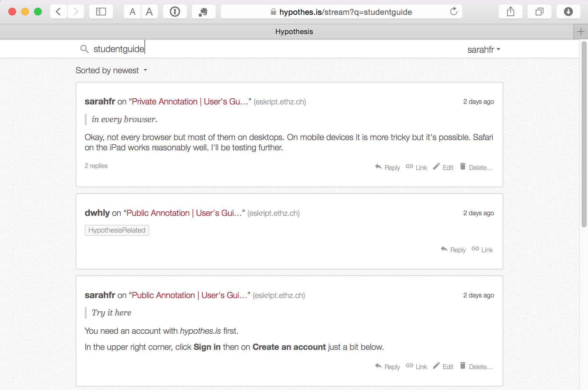Click the address bar URL field
Image resolution: width=588 pixels, height=390 pixels.
click(x=342, y=12)
